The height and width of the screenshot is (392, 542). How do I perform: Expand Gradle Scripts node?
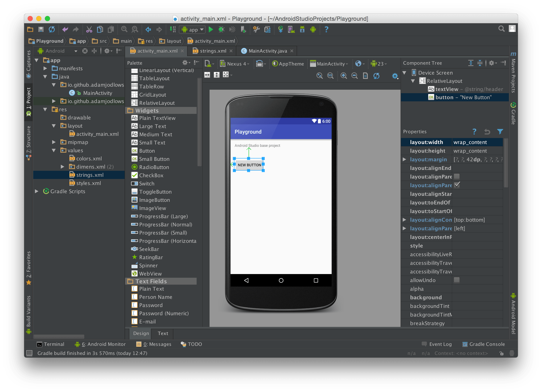[x=37, y=191]
